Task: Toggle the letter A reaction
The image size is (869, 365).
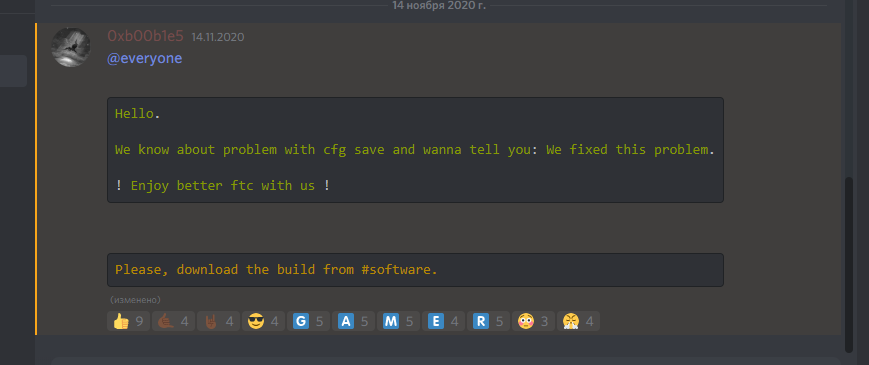Action: click(x=353, y=321)
